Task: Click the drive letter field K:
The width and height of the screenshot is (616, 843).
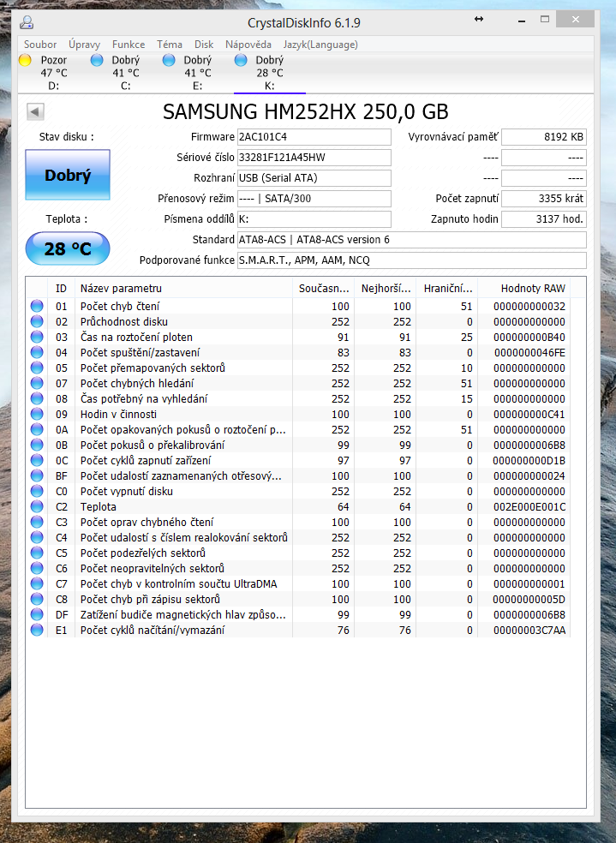Action: tap(314, 218)
